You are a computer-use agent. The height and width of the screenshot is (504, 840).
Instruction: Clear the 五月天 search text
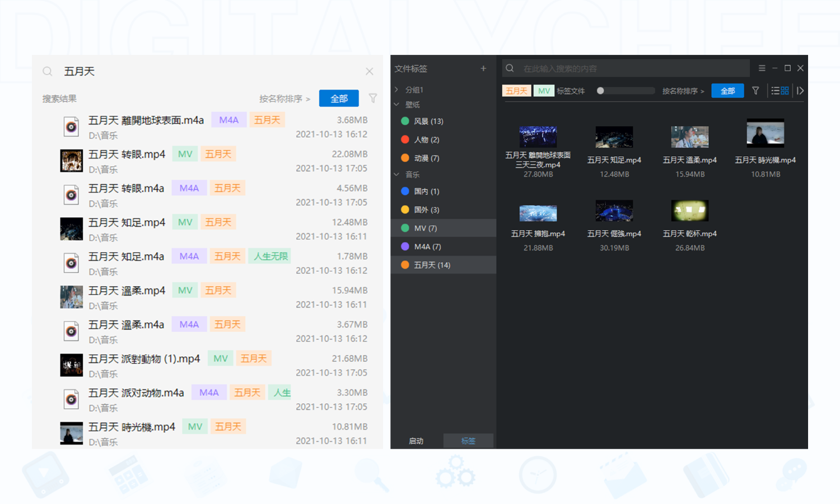(x=369, y=71)
